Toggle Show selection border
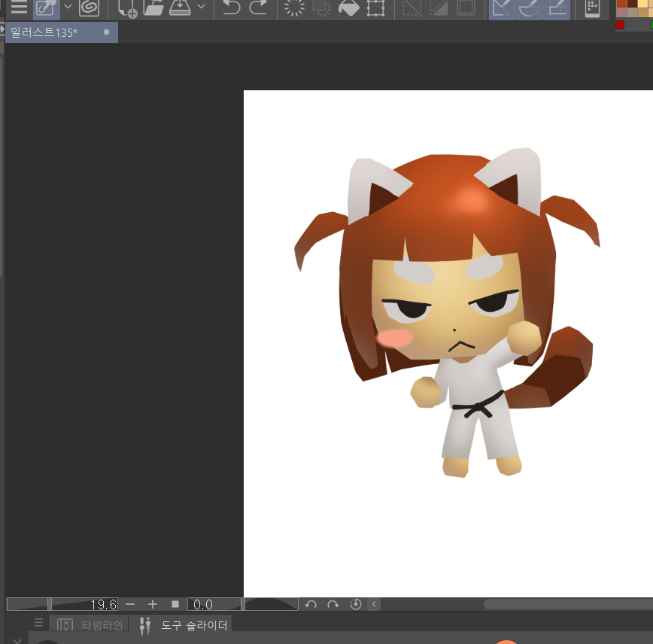The height and width of the screenshot is (644, 653). pos(466,8)
